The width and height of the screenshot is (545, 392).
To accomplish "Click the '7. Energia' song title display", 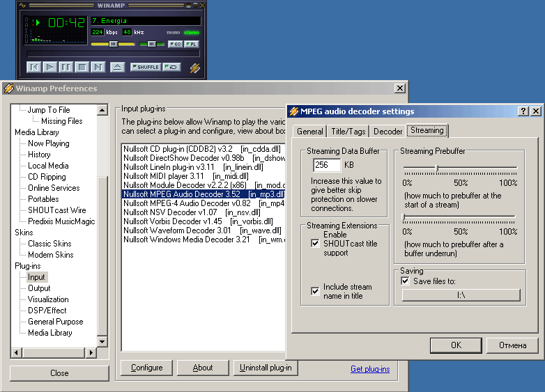I will [146, 21].
